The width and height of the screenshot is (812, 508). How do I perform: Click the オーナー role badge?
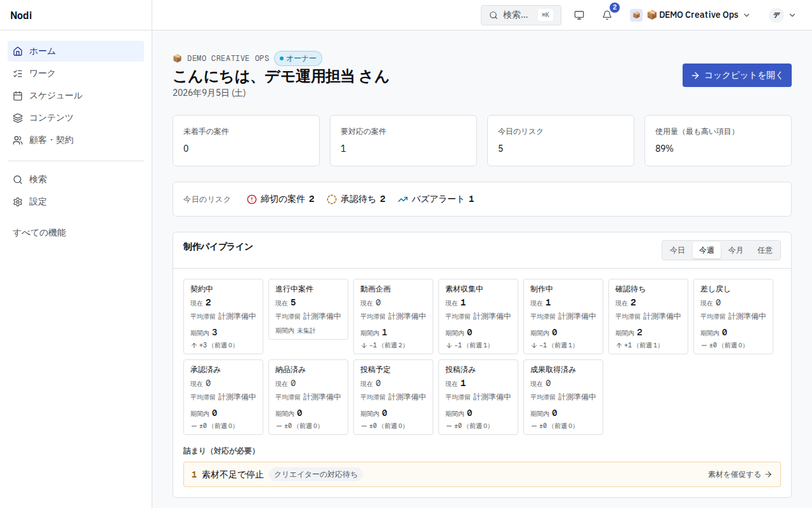[298, 58]
